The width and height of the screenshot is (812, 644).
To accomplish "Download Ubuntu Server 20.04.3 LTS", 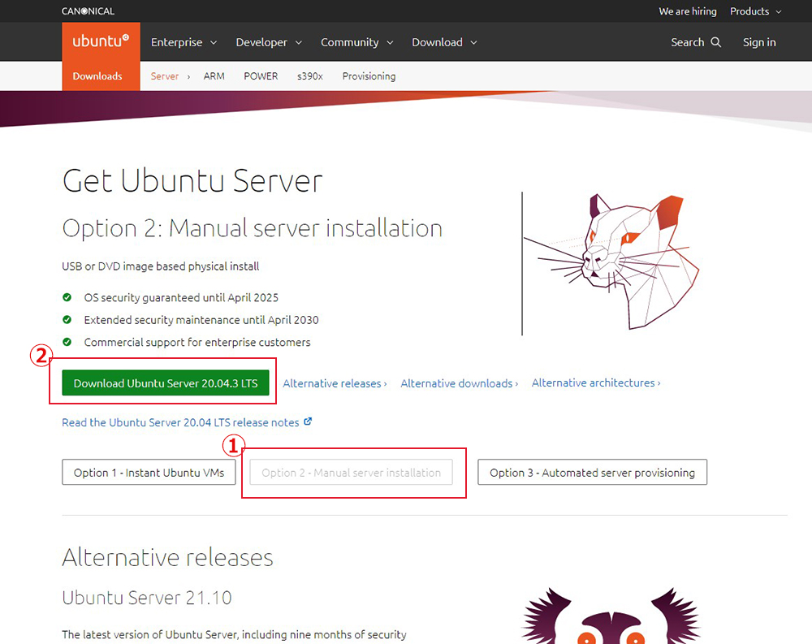I will [x=166, y=383].
